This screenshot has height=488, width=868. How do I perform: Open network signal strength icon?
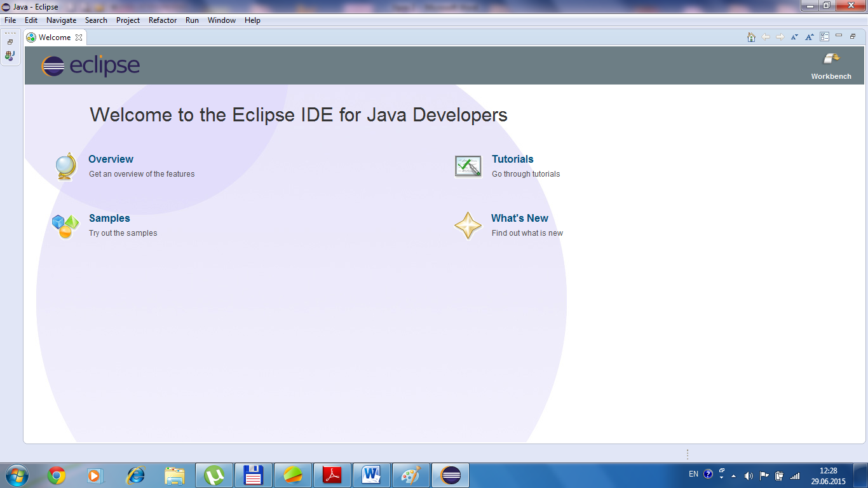[795, 476]
